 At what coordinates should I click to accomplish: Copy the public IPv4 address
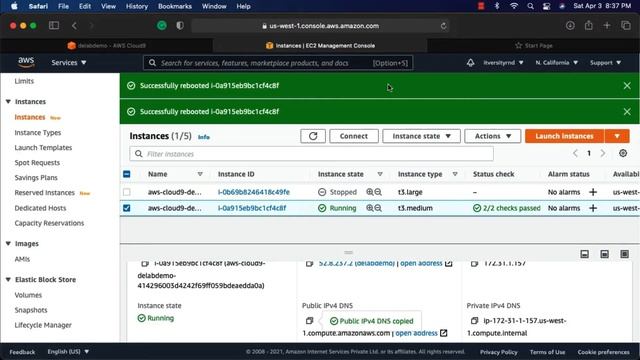(x=309, y=264)
